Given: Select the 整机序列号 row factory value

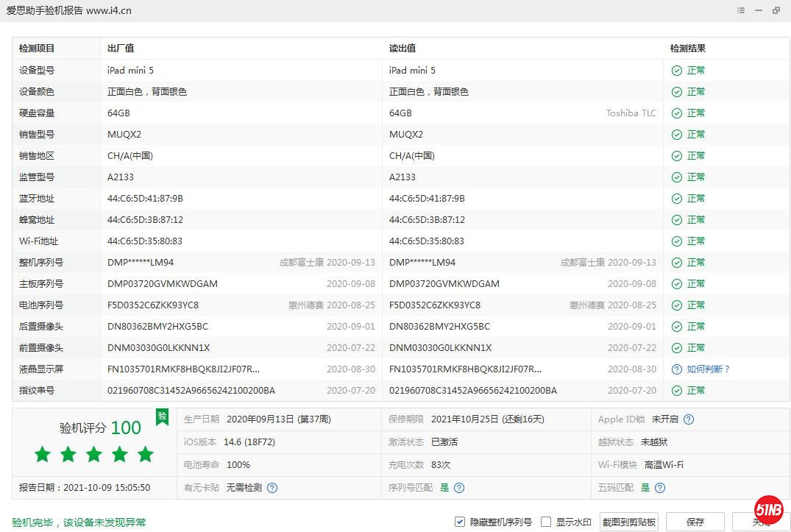Looking at the screenshot, I should (141, 263).
